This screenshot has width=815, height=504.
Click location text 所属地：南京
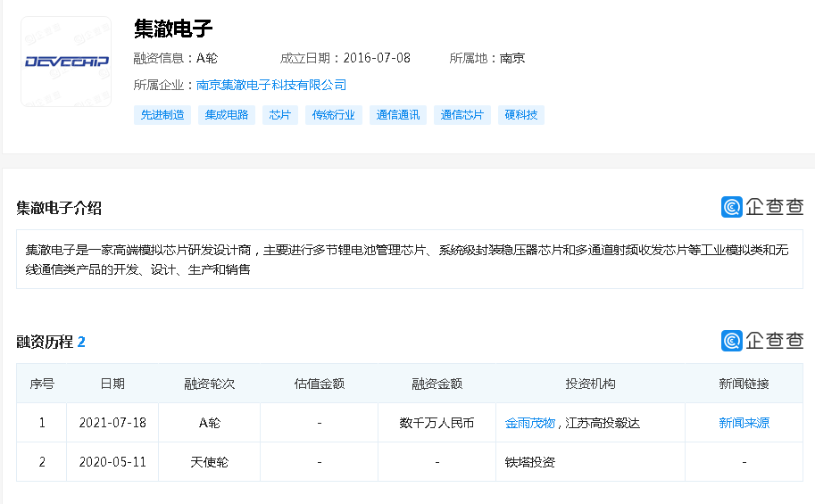(x=487, y=58)
